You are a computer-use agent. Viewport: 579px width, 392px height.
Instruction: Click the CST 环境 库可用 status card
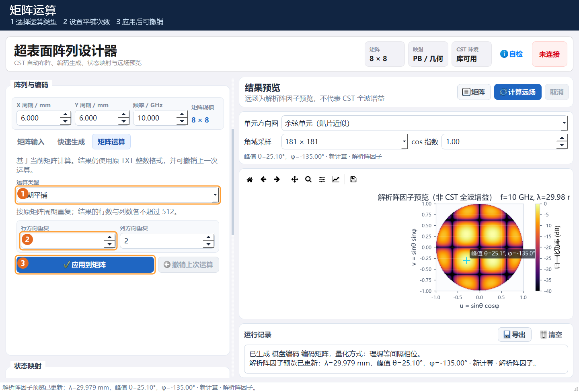(x=471, y=54)
